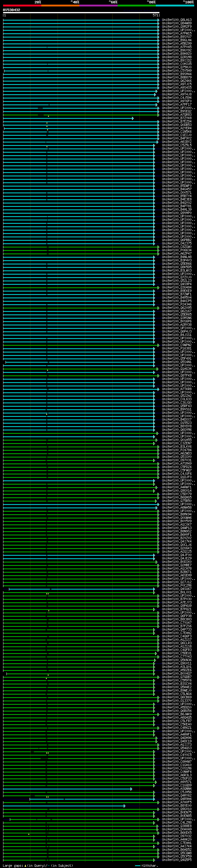Viewport: 197px width, 868px height.
Task: Open hit UniRef100_A7PW15
Action: tap(177, 33)
